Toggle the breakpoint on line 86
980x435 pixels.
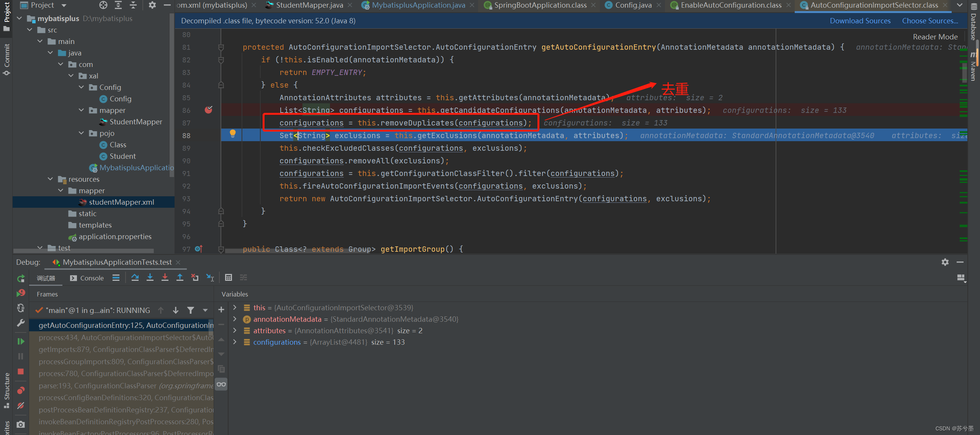(208, 110)
